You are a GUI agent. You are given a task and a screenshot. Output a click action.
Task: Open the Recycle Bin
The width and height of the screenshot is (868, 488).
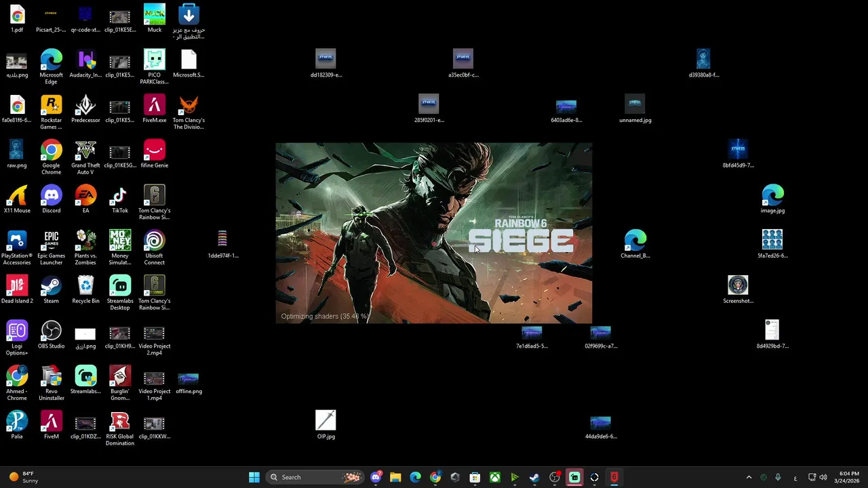(85, 289)
